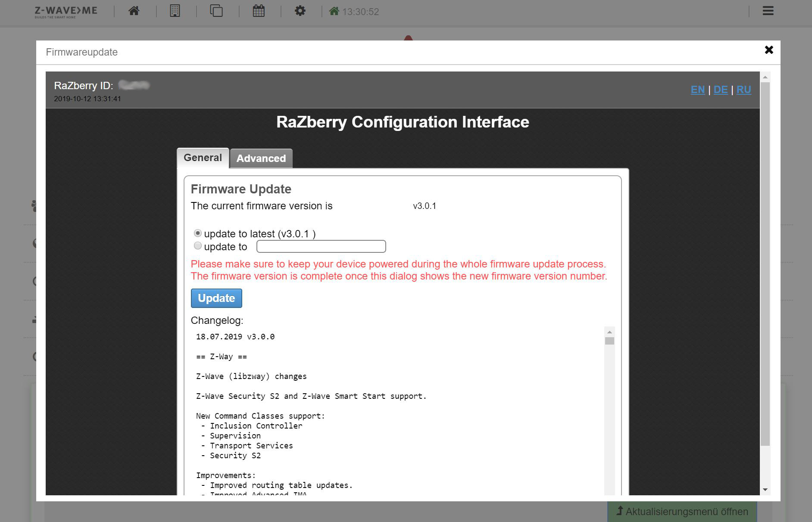The width and height of the screenshot is (812, 522).
Task: Open the home dashboard icon
Action: click(x=134, y=11)
